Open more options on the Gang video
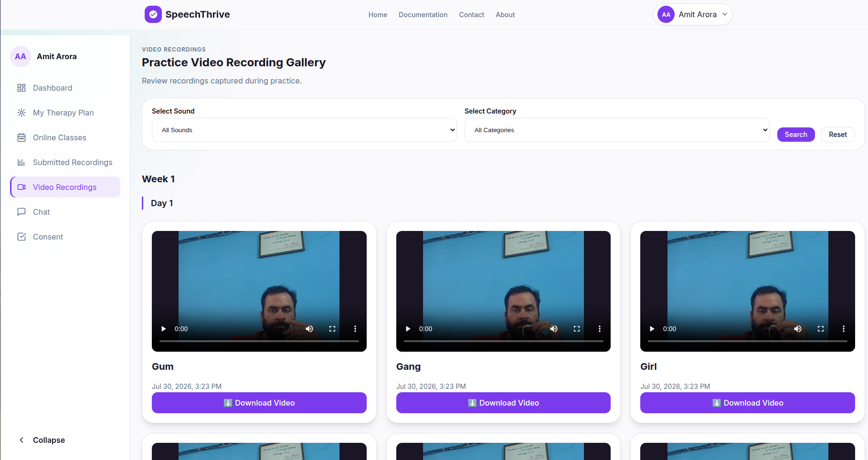Image resolution: width=868 pixels, height=460 pixels. [600, 329]
